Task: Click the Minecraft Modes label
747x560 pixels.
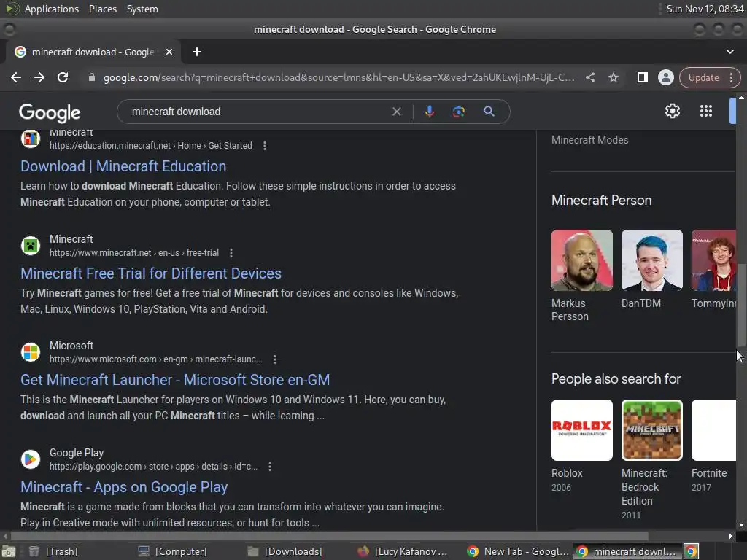Action: point(589,140)
